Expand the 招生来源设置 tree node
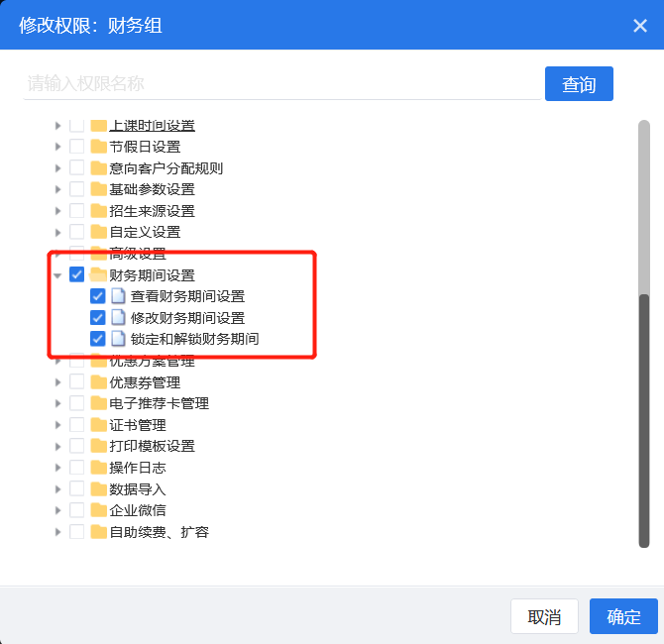 (58, 211)
